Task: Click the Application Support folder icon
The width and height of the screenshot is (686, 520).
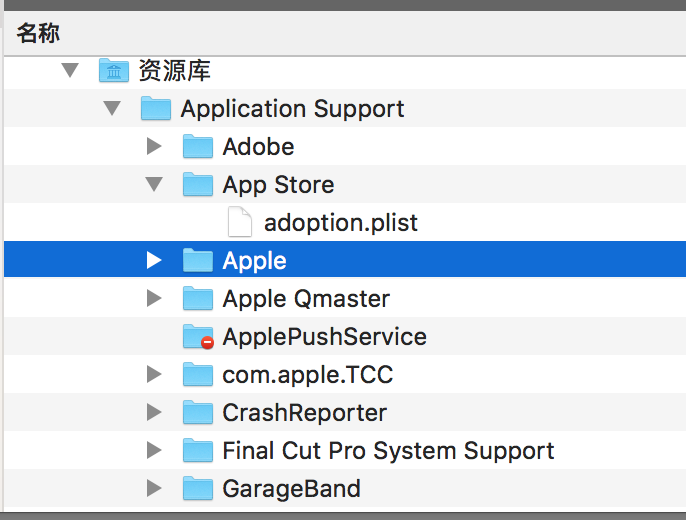Action: tap(156, 108)
